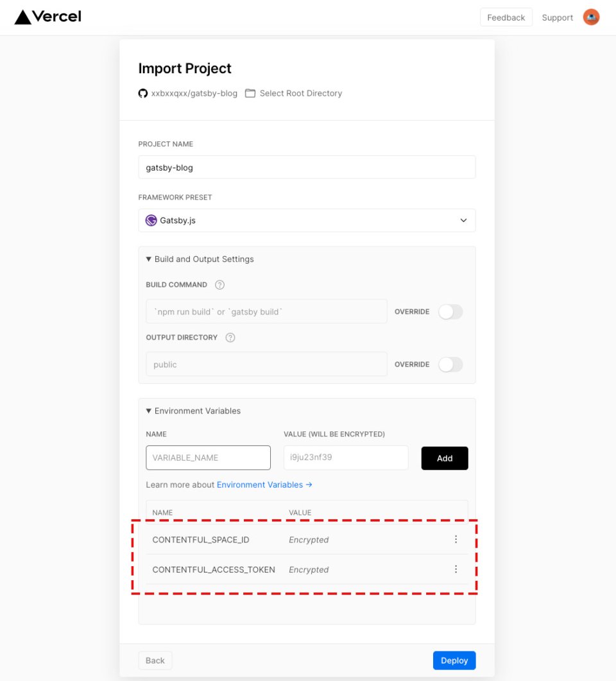Click the Build Command help question icon
This screenshot has width=616, height=681.
pos(219,285)
